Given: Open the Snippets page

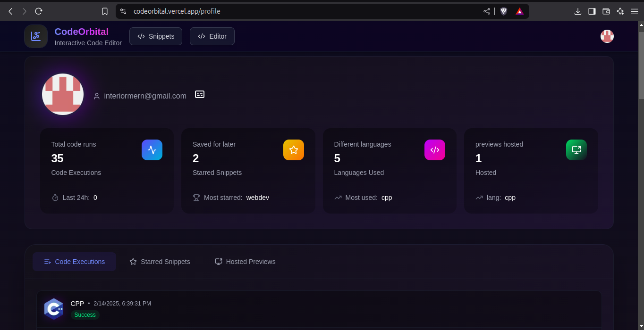Looking at the screenshot, I should [x=156, y=36].
